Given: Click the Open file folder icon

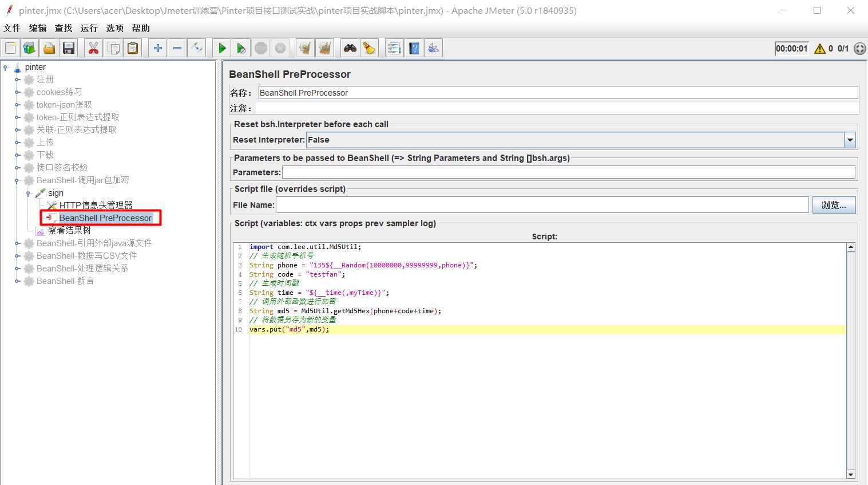Looking at the screenshot, I should (x=49, y=48).
